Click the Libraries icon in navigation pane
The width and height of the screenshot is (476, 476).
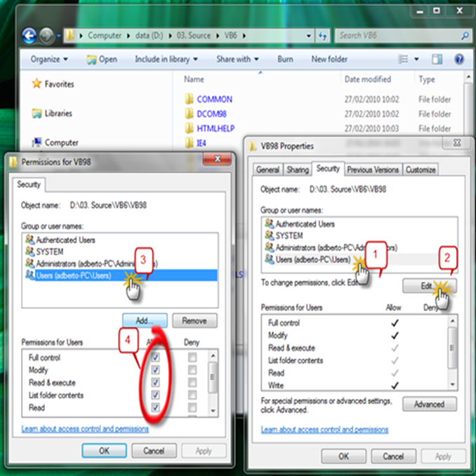coord(37,113)
